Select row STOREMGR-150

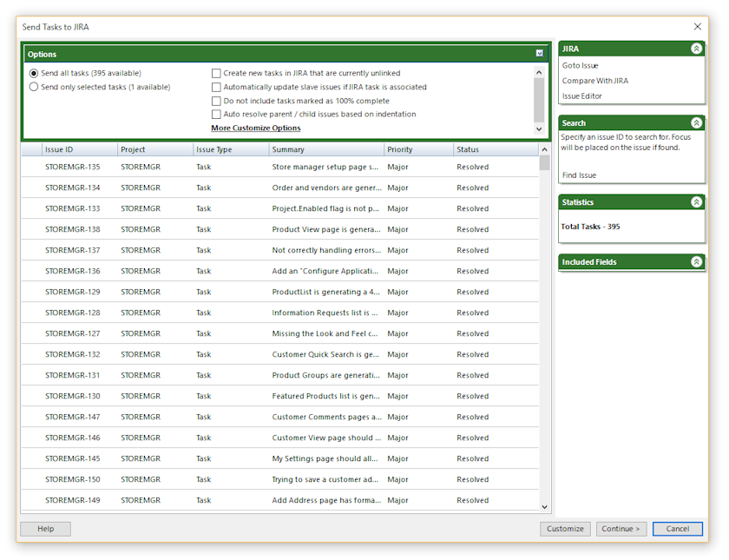point(279,479)
